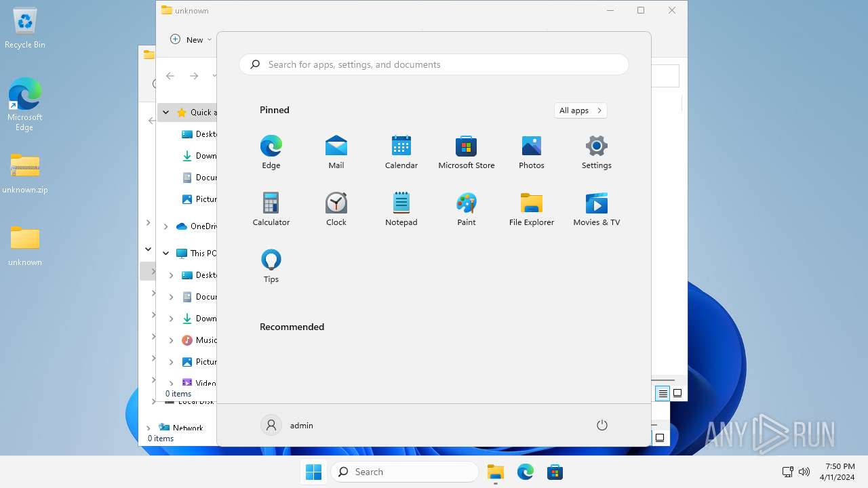Screen dimensions: 868x488
Task: Switch Explorer to large thumbnails view
Action: point(677,393)
